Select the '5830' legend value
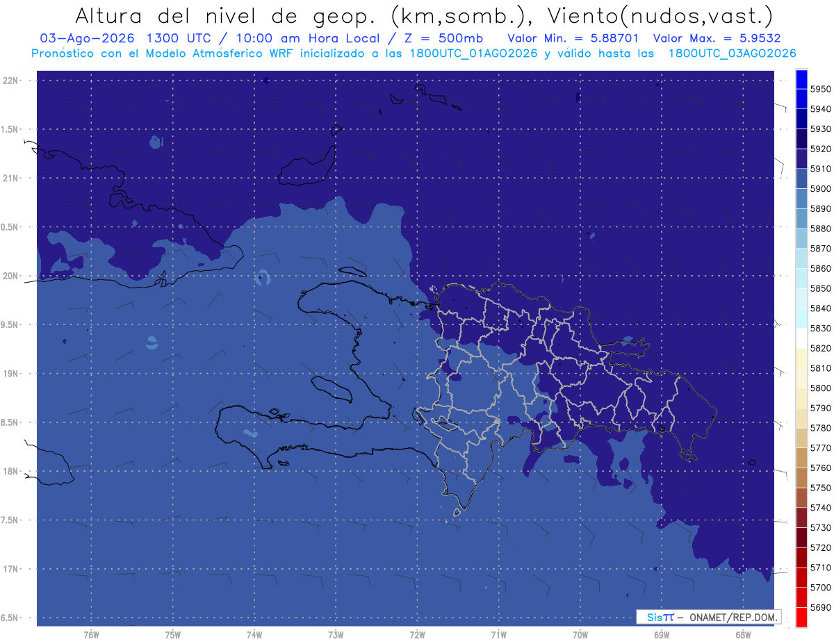The height and width of the screenshot is (644, 834). click(x=820, y=329)
